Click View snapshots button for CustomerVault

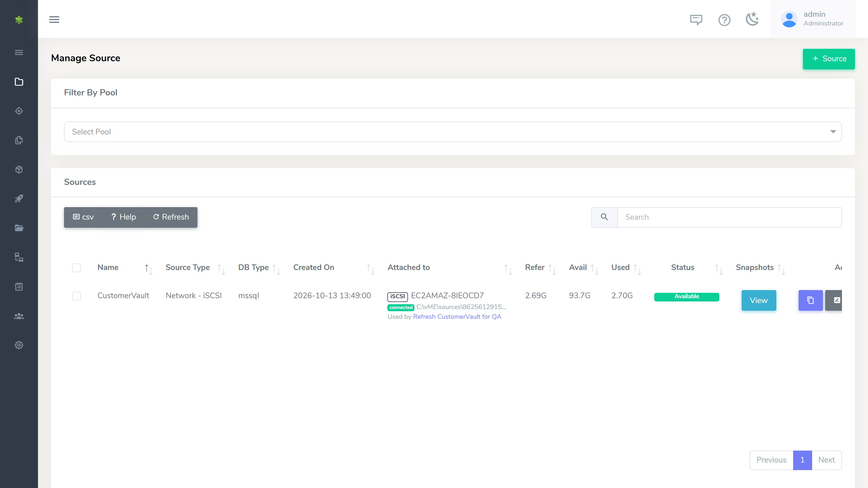[758, 300]
